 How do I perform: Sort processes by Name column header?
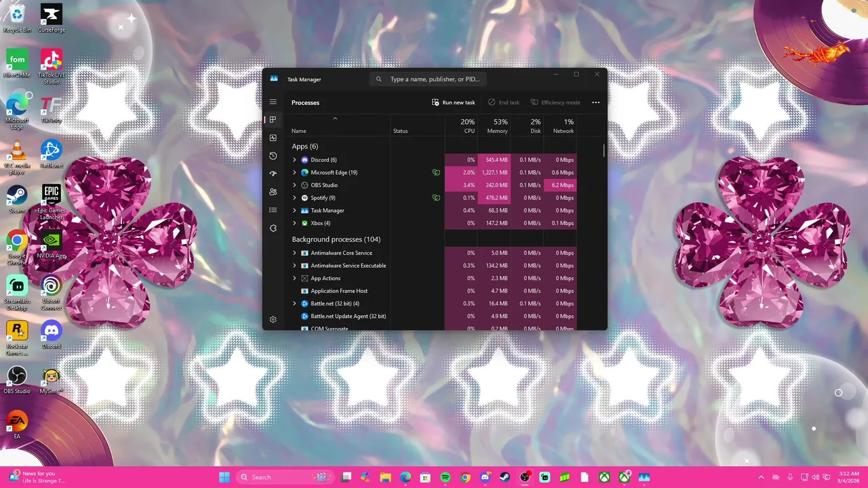pyautogui.click(x=339, y=125)
